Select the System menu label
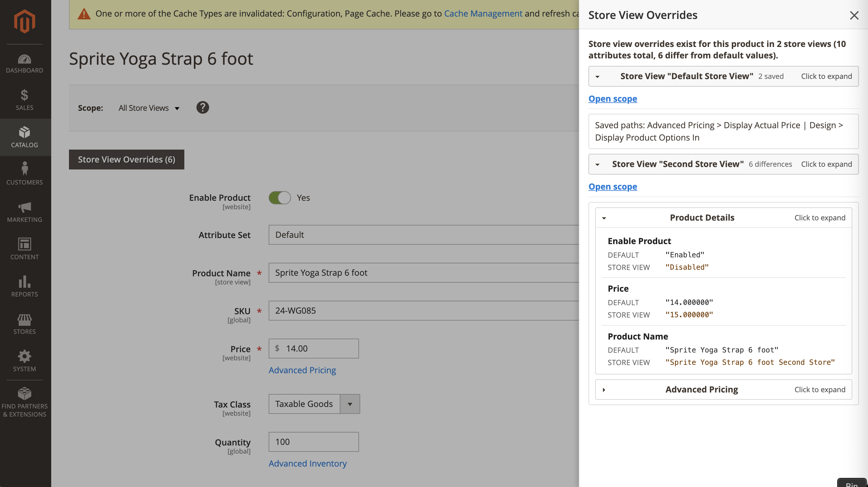 click(x=25, y=369)
